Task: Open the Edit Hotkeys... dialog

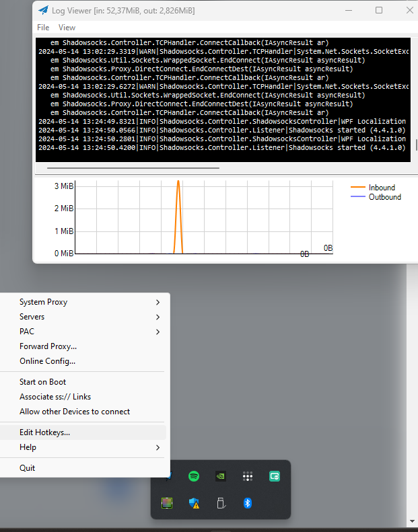Action: point(44,432)
